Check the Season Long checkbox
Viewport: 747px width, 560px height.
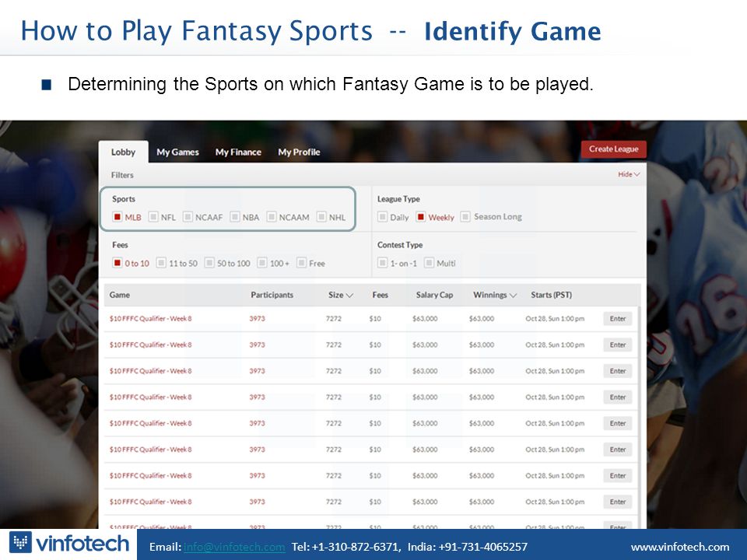coord(465,216)
